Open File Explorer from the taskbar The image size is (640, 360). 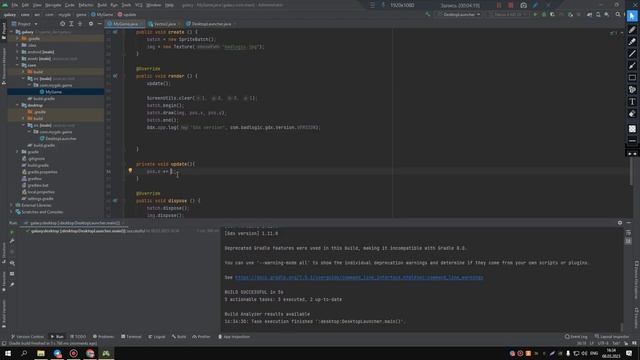(x=41, y=353)
